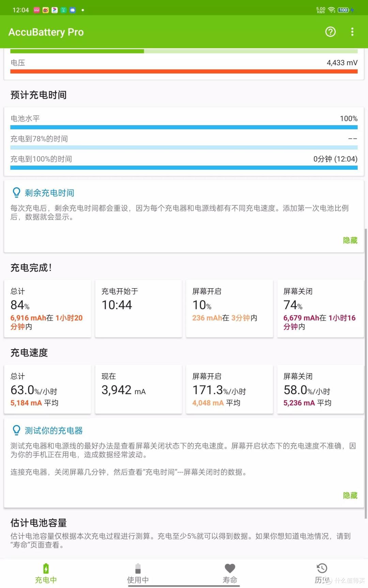Select the 现在 3,942 mA card
The image size is (368, 588).
[138, 389]
